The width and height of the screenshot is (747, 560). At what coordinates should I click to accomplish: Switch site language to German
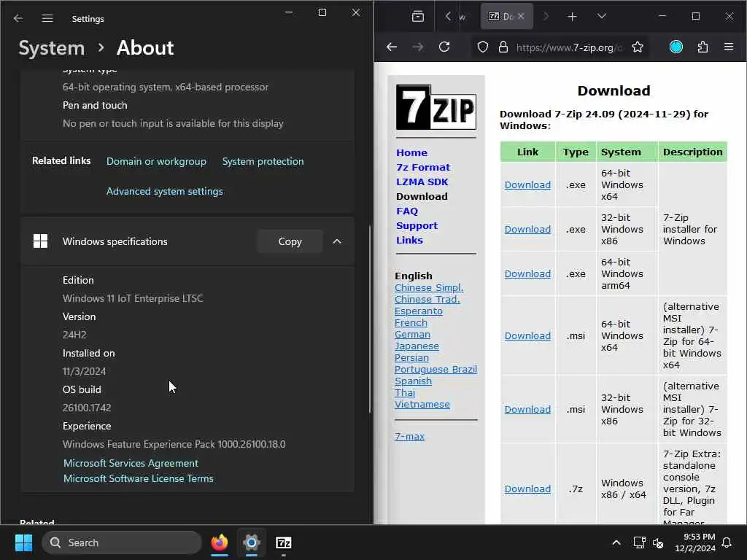(412, 334)
